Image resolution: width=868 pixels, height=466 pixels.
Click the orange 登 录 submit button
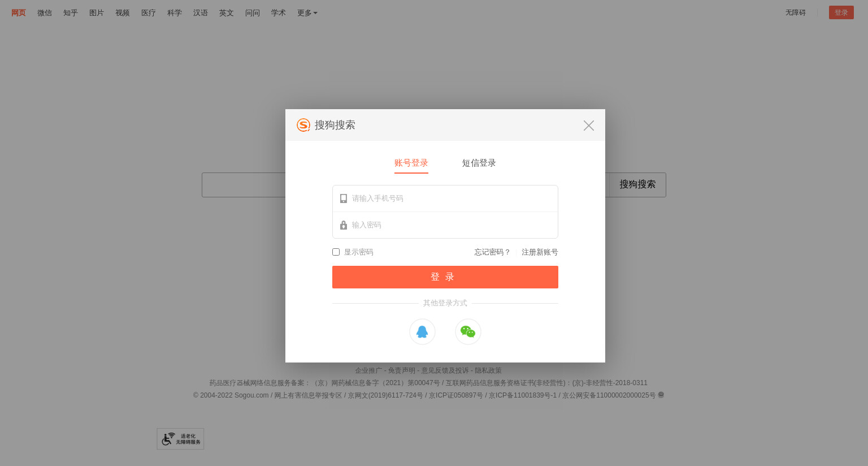click(445, 277)
